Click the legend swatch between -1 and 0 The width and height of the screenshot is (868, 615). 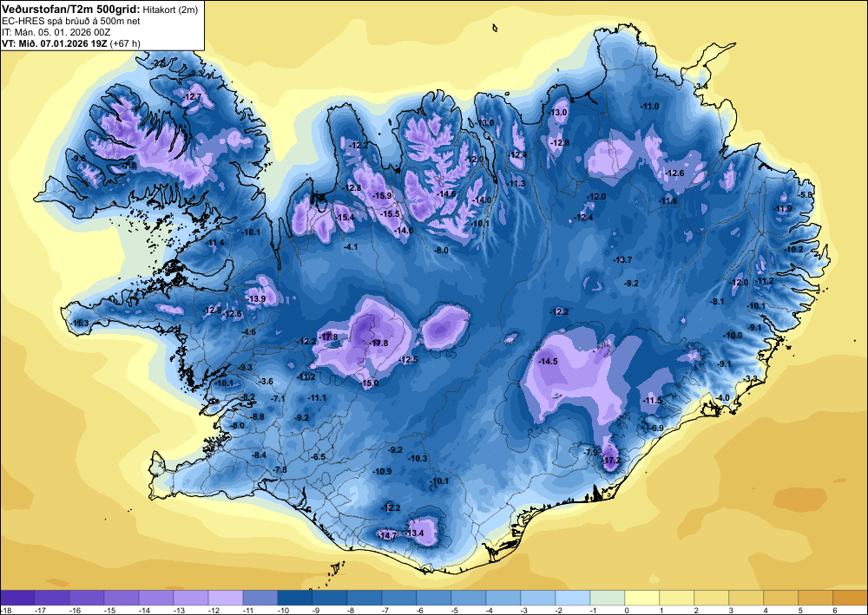[x=608, y=598]
